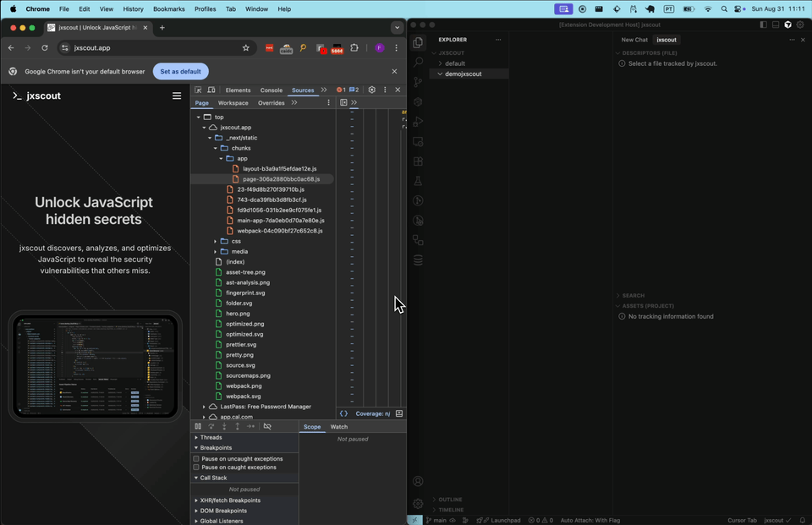812x525 pixels.
Task: Toggle the sources navigator sidebar icon
Action: point(343,102)
